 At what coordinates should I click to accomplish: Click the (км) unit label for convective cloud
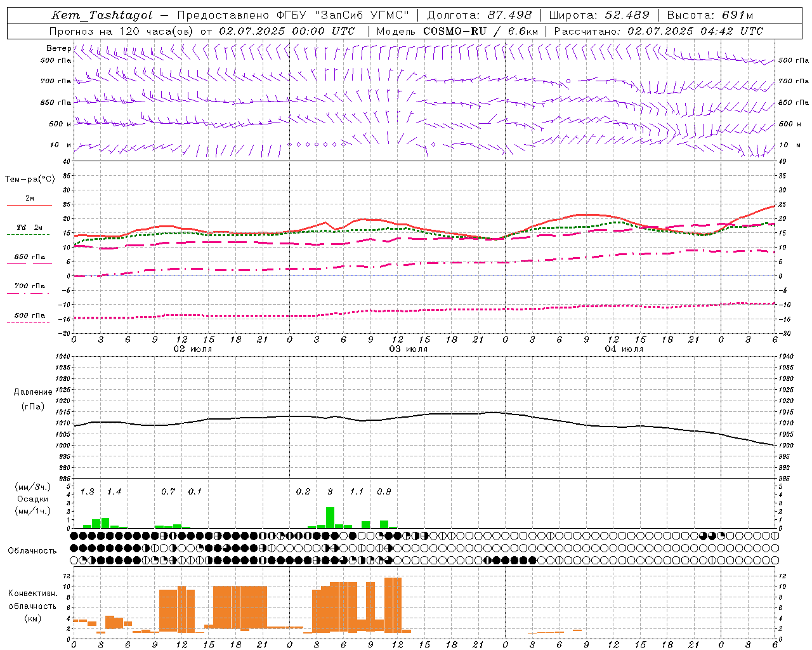coord(33,618)
